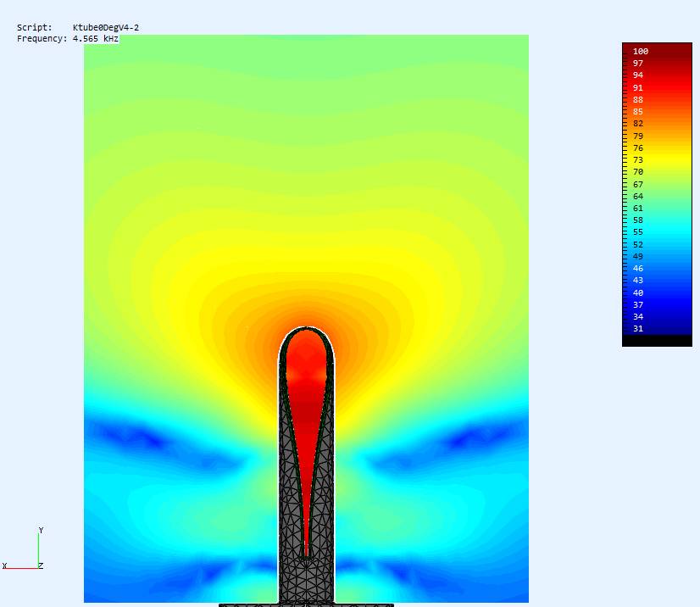Viewport: 700px width, 607px height.
Task: Click the X axis label of the triad
Action: pos(4,565)
